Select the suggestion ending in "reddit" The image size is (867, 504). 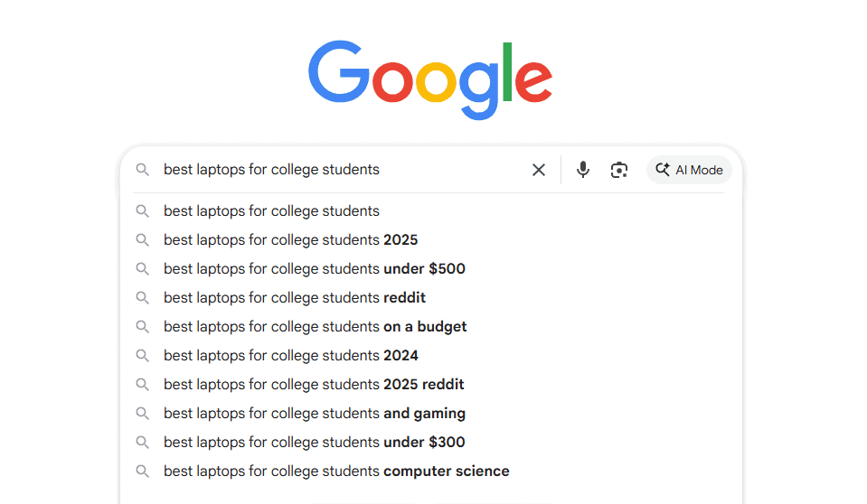point(294,298)
